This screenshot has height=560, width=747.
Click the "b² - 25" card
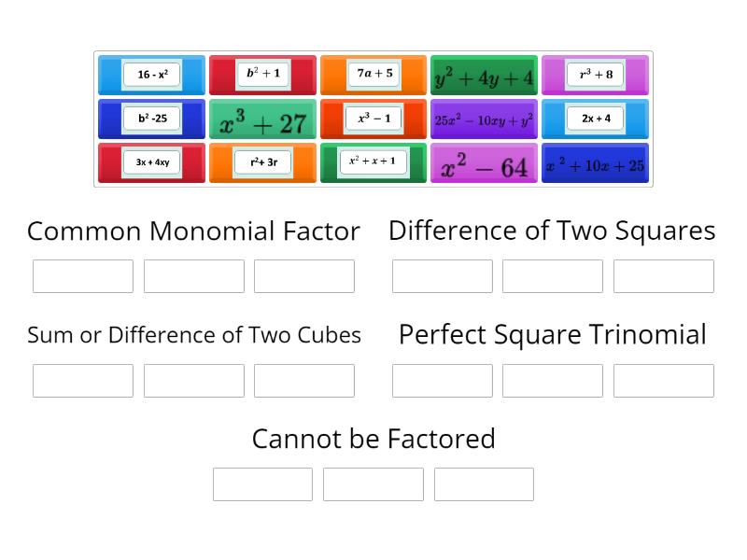[151, 119]
